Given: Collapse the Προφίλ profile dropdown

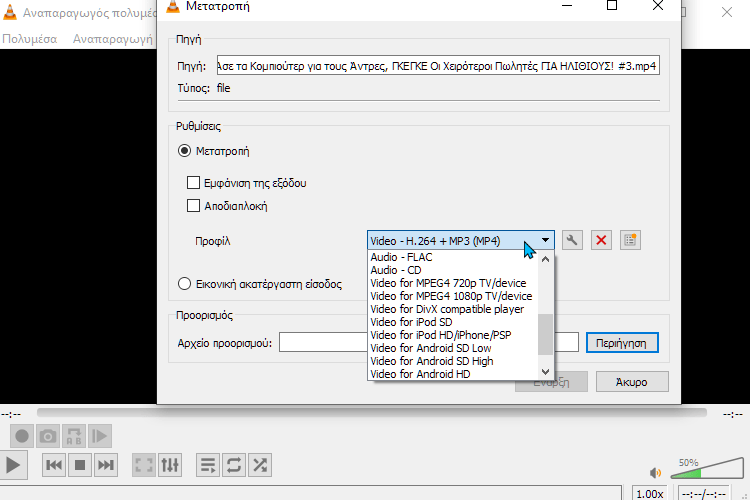Looking at the screenshot, I should (545, 240).
